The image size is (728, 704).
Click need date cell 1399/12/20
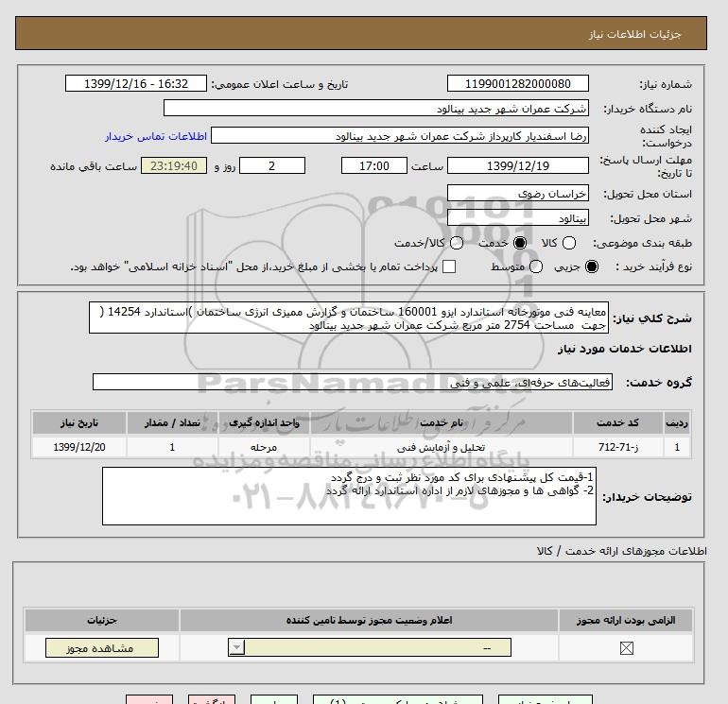(x=79, y=447)
